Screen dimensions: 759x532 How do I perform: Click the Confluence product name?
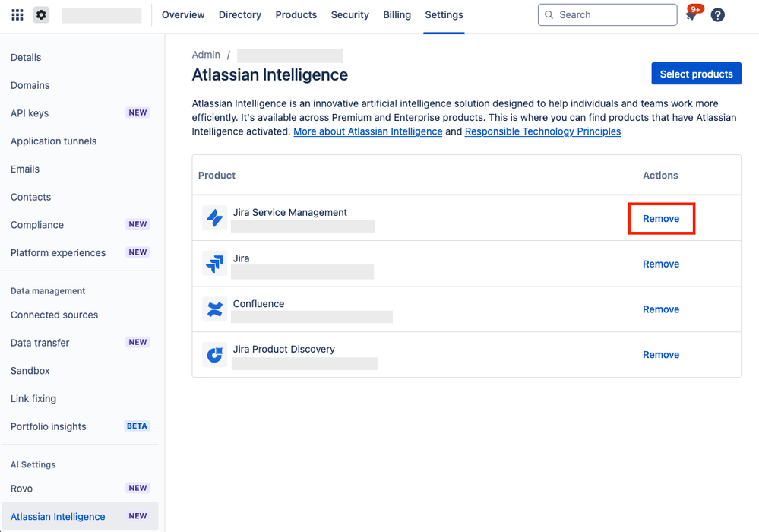(258, 304)
